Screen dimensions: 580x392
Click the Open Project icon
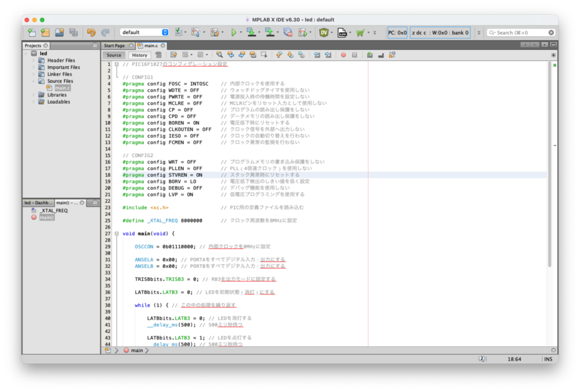tap(59, 32)
